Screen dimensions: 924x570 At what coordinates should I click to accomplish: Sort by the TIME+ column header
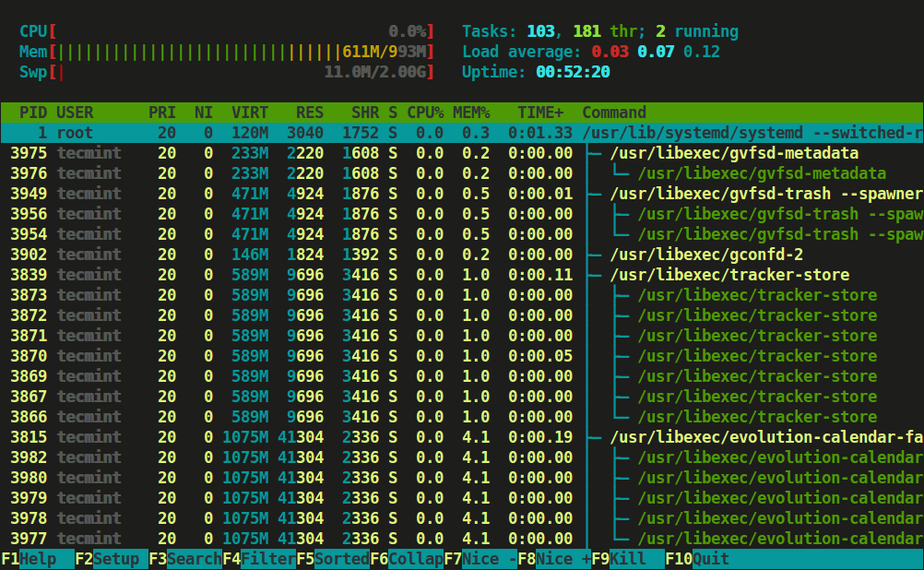click(x=540, y=112)
